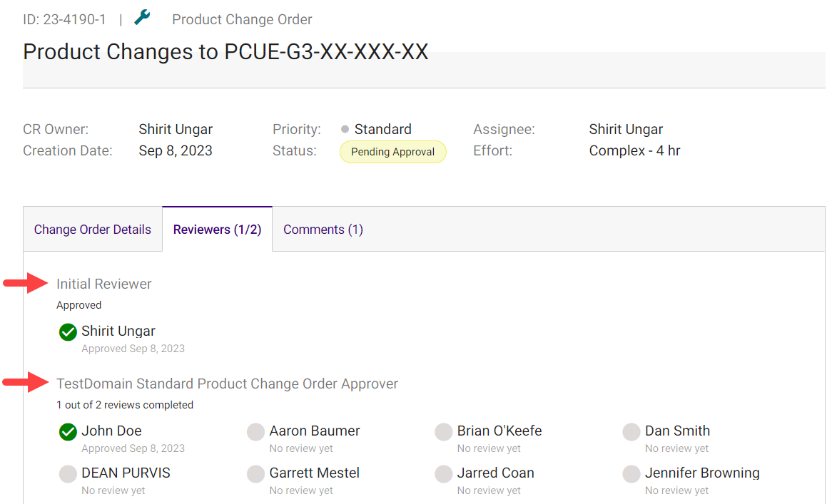Open the Change Order Details tab
Image resolution: width=832 pixels, height=504 pixels.
pyautogui.click(x=93, y=230)
